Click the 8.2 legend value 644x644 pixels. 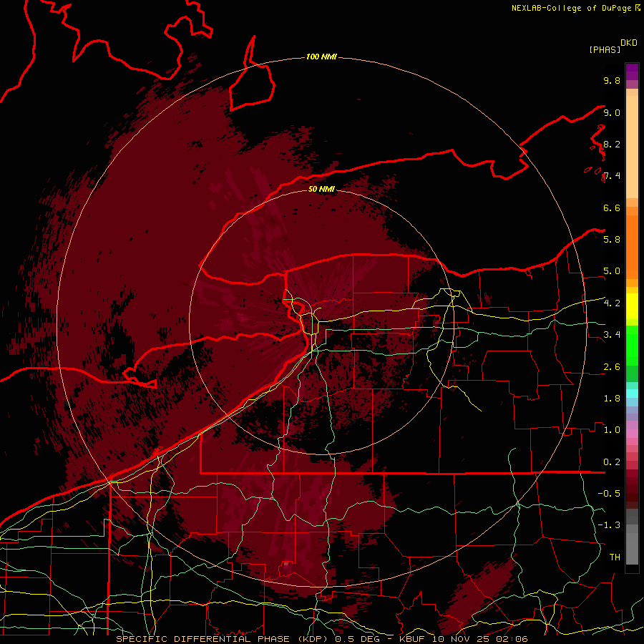(x=612, y=145)
